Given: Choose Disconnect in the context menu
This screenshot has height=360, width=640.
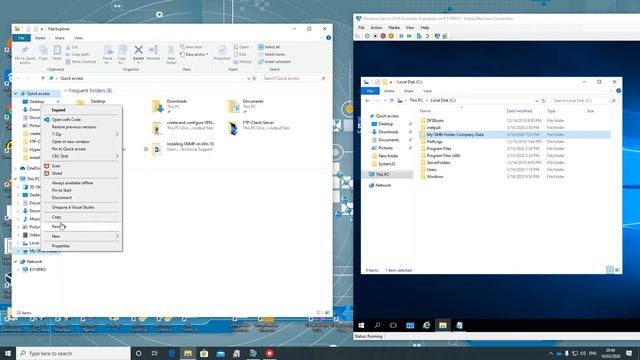Looking at the screenshot, I should coord(81,198).
